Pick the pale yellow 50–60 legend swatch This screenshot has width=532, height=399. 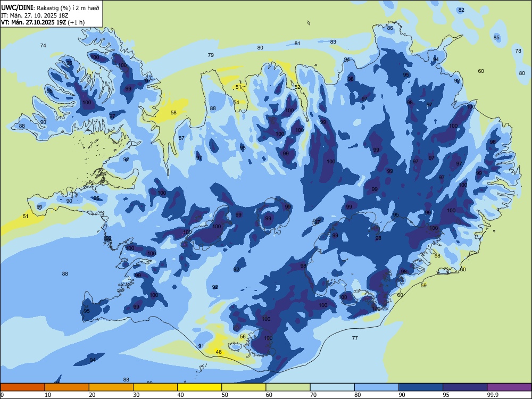tap(244, 387)
